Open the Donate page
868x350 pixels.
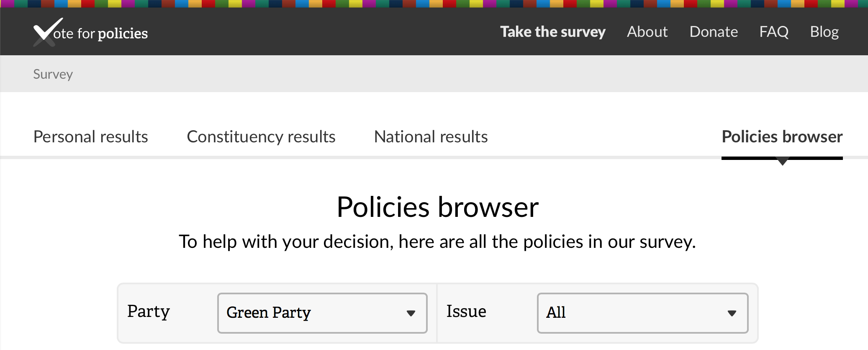(x=714, y=32)
